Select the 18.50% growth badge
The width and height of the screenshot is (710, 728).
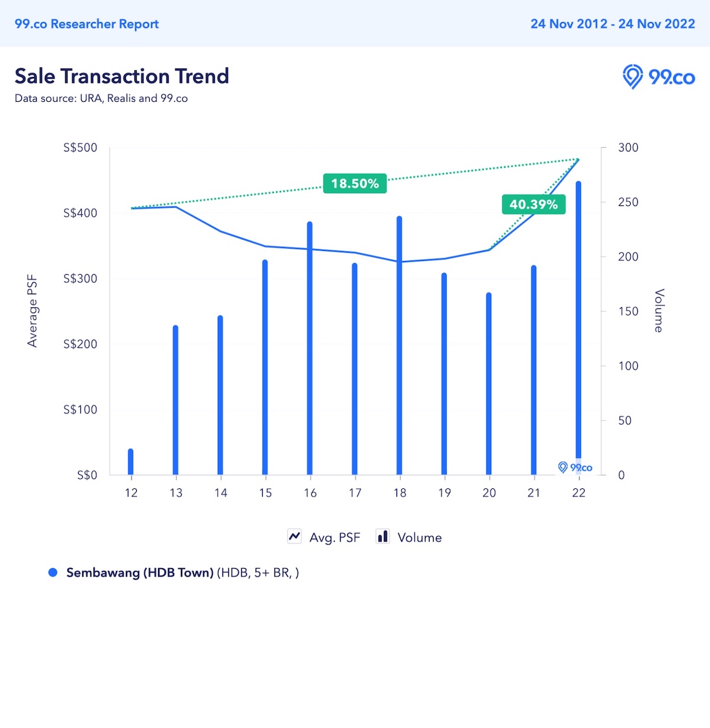(x=354, y=183)
